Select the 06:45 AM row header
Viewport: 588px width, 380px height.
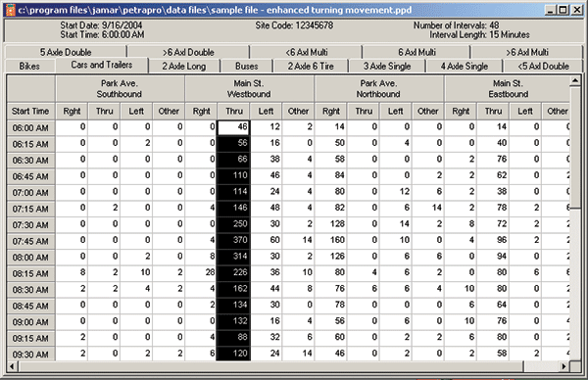[30, 176]
